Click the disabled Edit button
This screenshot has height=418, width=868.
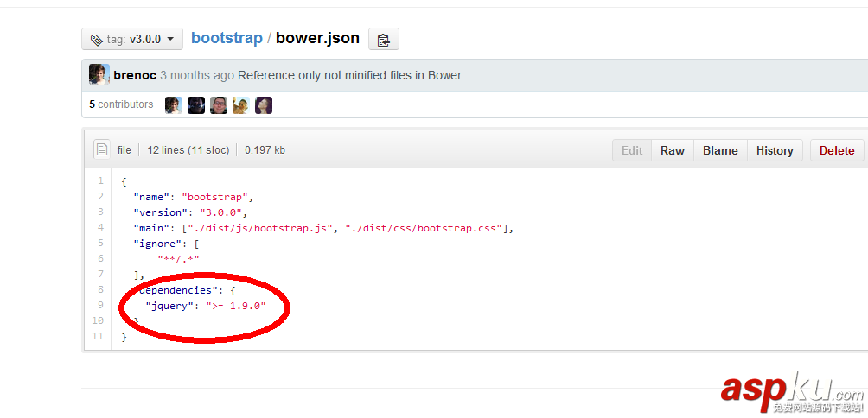632,150
